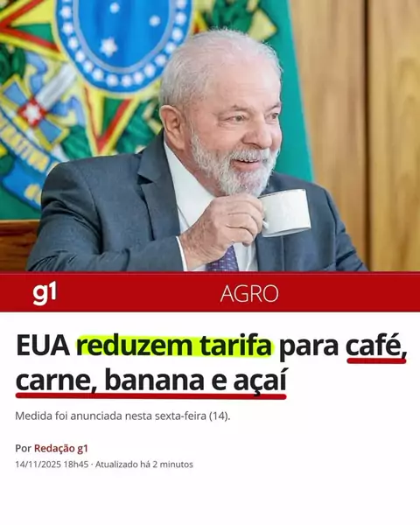Open the 'Redação g1' author link
This screenshot has height=525, width=420.
[x=61, y=448]
